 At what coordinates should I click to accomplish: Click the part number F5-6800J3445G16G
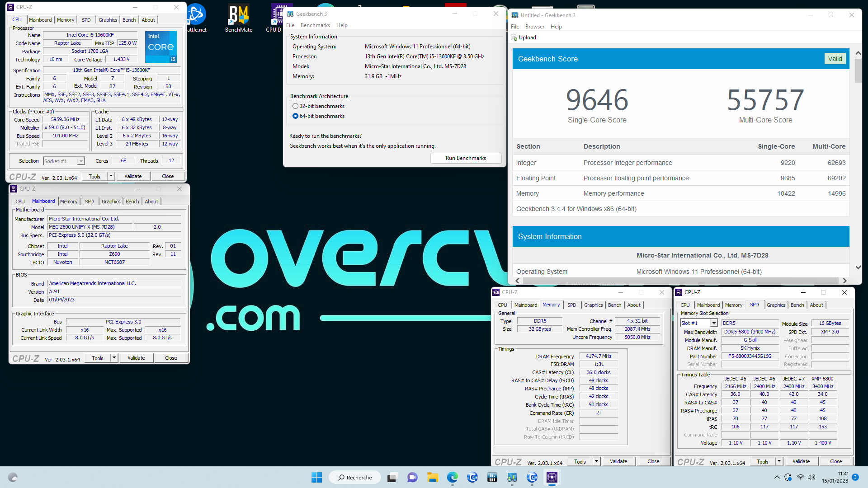pyautogui.click(x=750, y=357)
